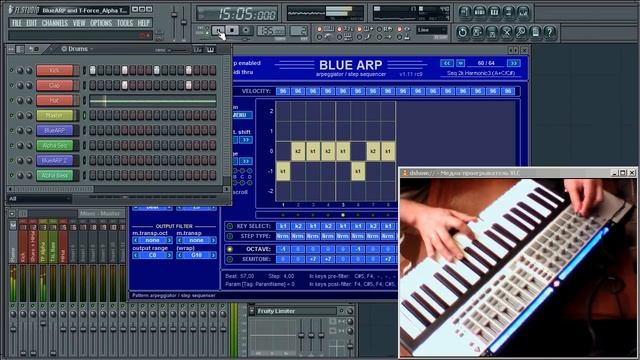Open the EDIT menu
The image size is (640, 360).
pyautogui.click(x=31, y=23)
